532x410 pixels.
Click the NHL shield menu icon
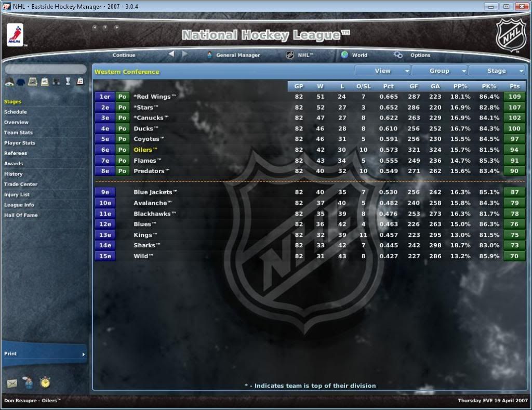(x=290, y=55)
